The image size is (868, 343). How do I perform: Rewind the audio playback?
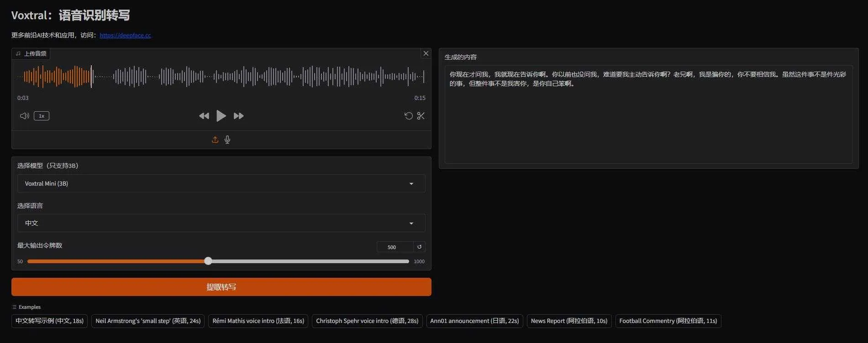click(204, 116)
